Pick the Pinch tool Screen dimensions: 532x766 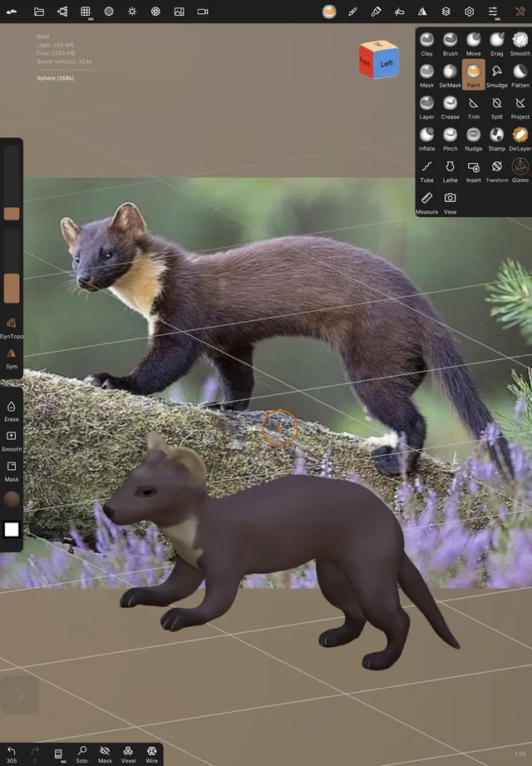[x=450, y=139]
